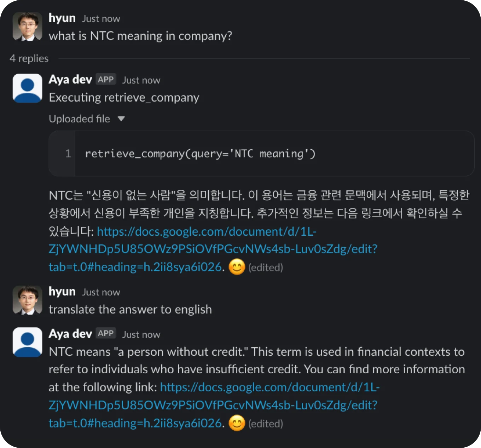
Task: Click the "4 replies" thread label
Action: click(29, 59)
